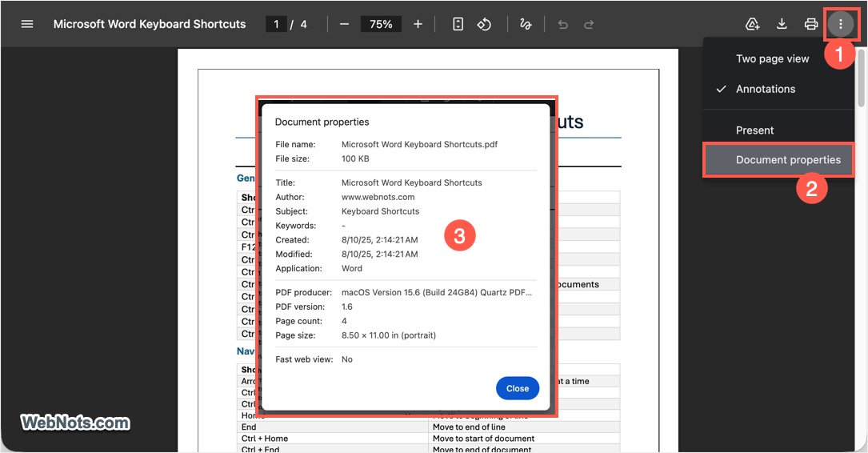
Task: Click the 'Document properties' dialog heading
Action: [322, 122]
